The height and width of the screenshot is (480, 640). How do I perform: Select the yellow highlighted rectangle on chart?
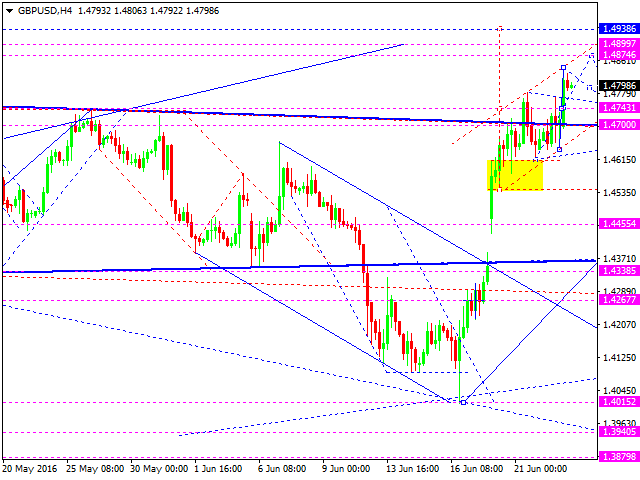(x=515, y=175)
